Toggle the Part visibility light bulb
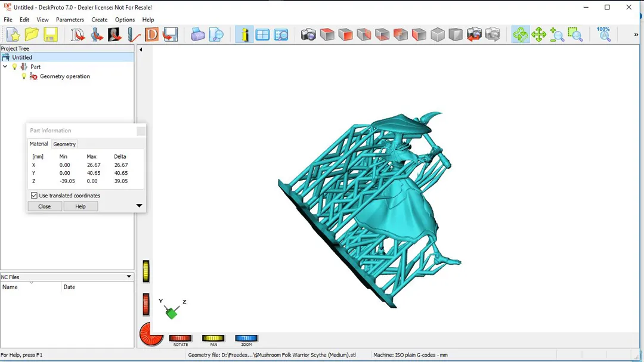The image size is (644, 362). [x=14, y=67]
